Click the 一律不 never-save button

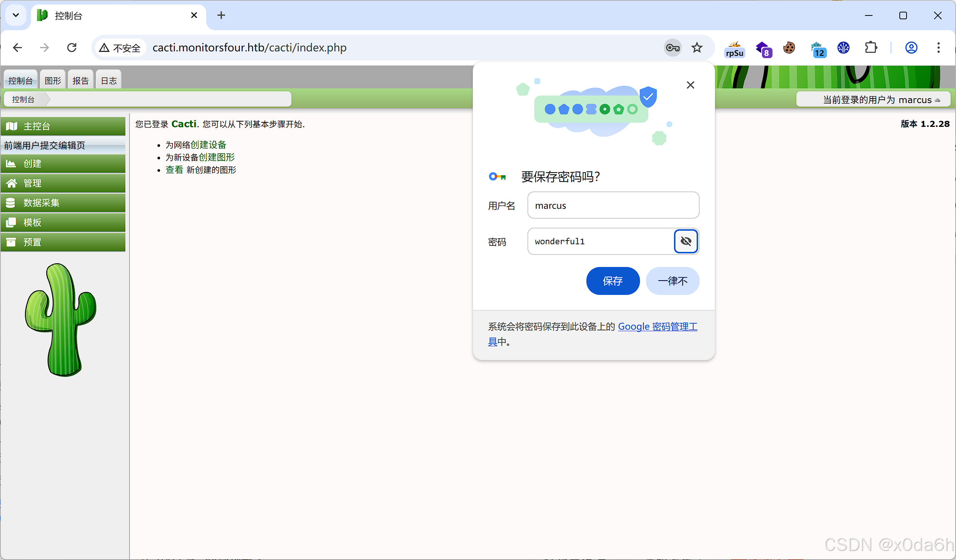pyautogui.click(x=672, y=281)
